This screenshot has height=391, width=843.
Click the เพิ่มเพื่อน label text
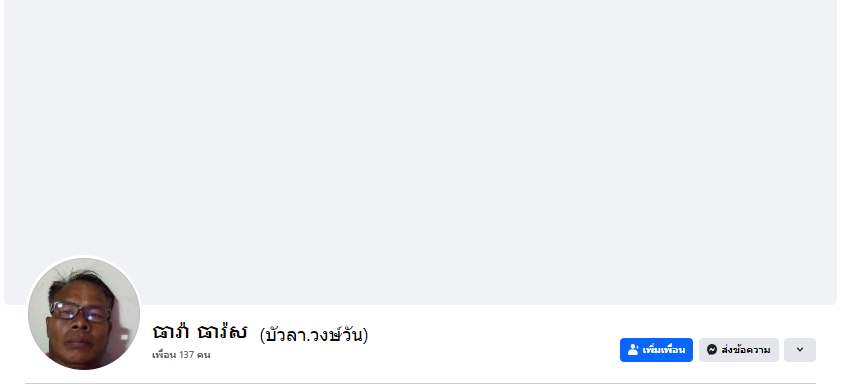pyautogui.click(x=663, y=350)
